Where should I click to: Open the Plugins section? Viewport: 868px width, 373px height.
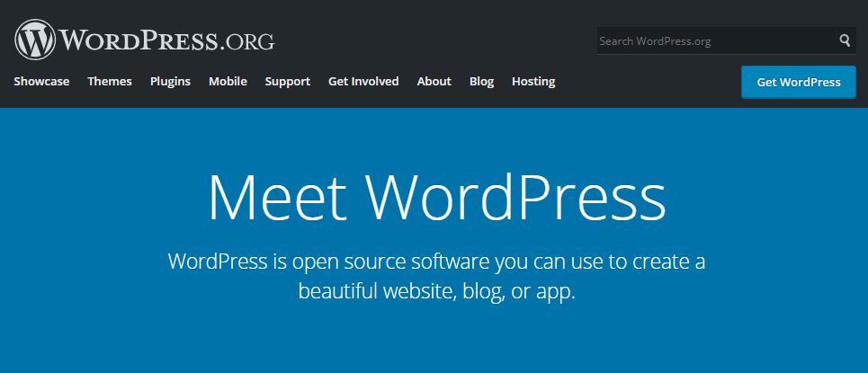[171, 82]
